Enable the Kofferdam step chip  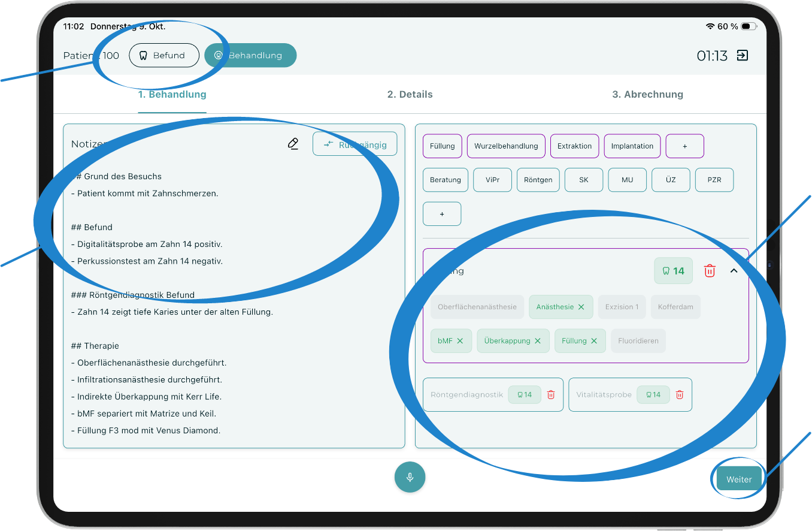click(675, 307)
